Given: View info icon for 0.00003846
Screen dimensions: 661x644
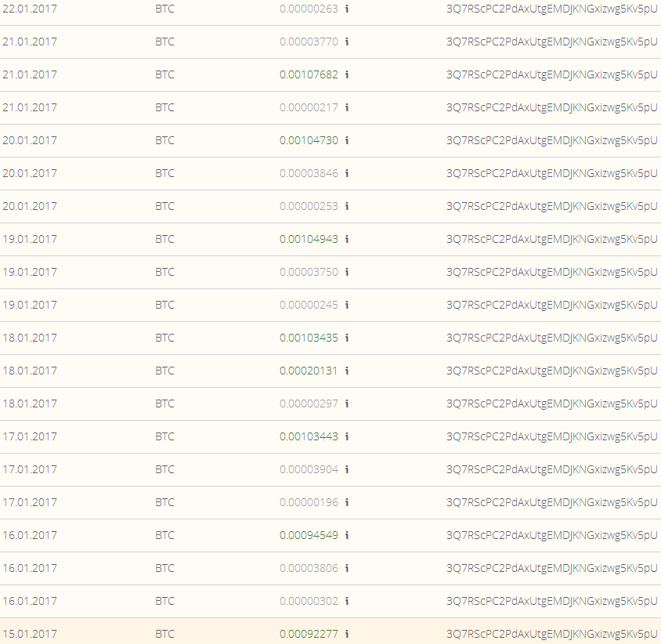Looking at the screenshot, I should (347, 173).
